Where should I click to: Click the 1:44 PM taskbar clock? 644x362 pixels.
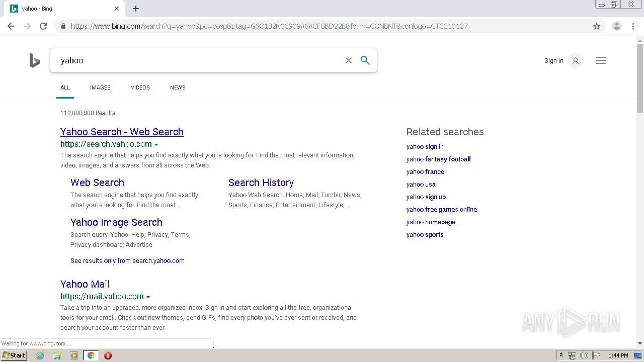point(618,355)
